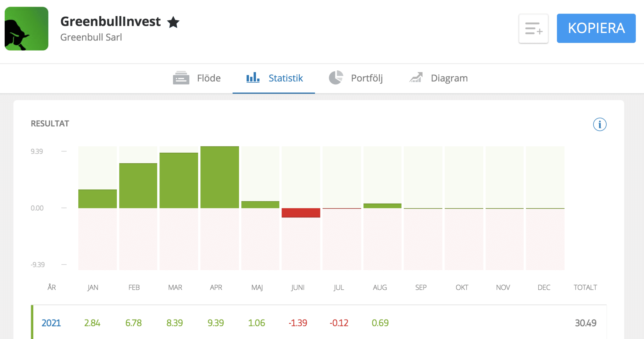
Task: Click the Portfölj pie chart icon
Action: pyautogui.click(x=336, y=78)
